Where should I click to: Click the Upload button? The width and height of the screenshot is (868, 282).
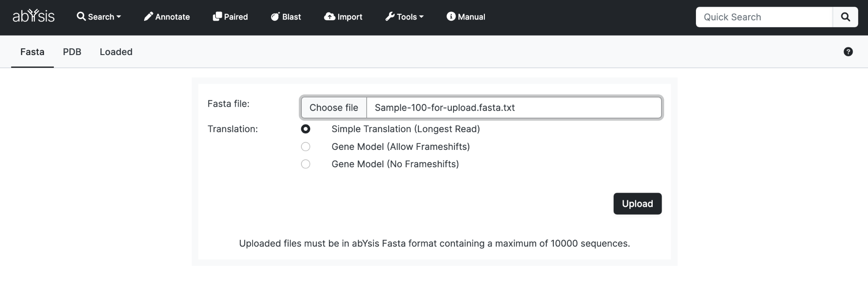(x=637, y=204)
